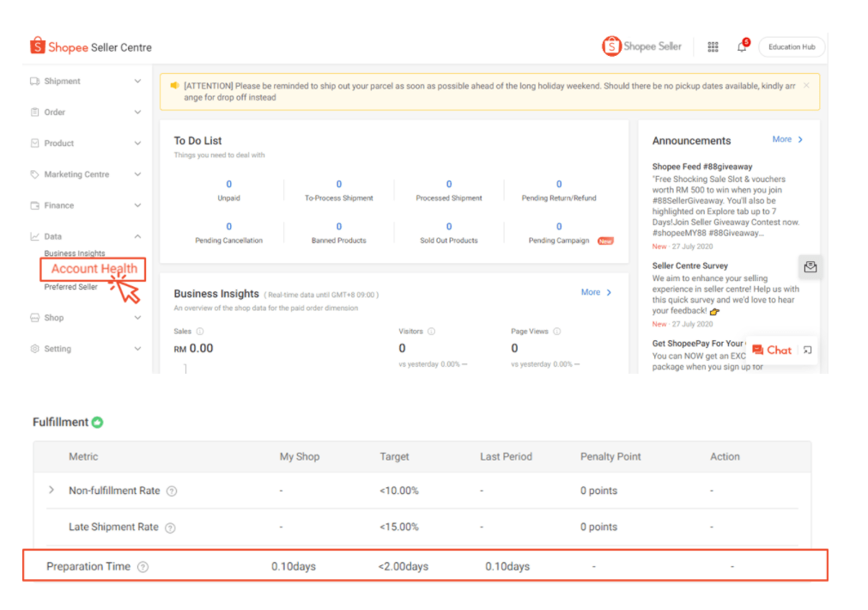Open Banned Products count
The height and width of the screenshot is (610, 868).
339,226
